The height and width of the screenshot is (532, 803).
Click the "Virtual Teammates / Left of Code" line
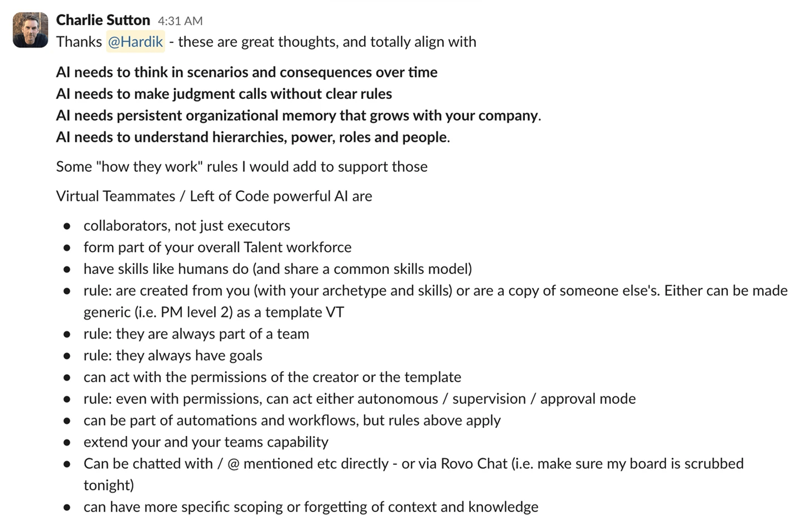point(214,196)
